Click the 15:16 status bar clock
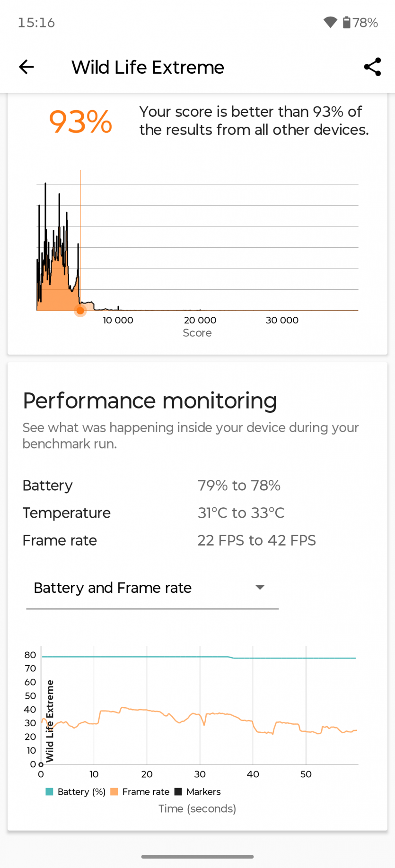This screenshot has width=395, height=868. (36, 23)
